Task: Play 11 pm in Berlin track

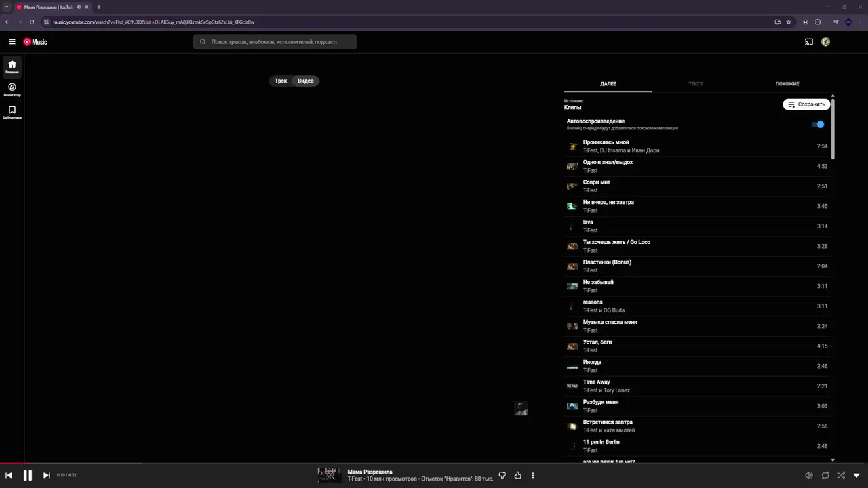Action: coord(697,446)
